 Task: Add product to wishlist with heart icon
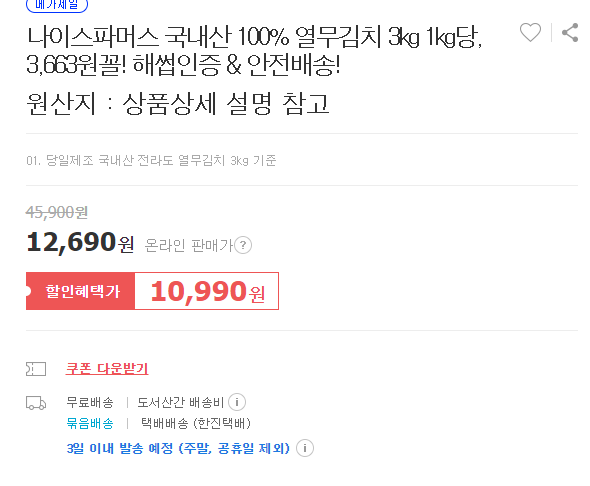click(x=530, y=32)
